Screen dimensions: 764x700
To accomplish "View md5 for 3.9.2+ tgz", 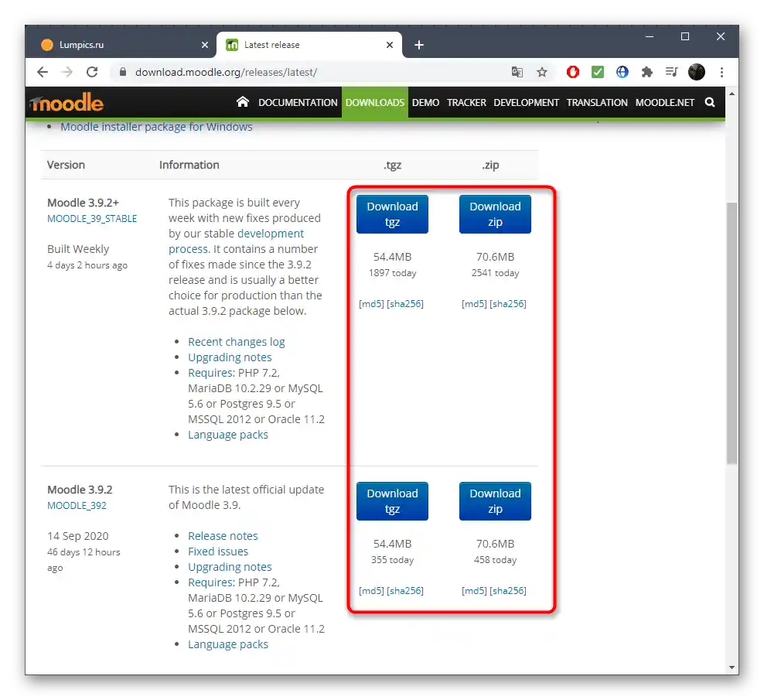I will [371, 304].
